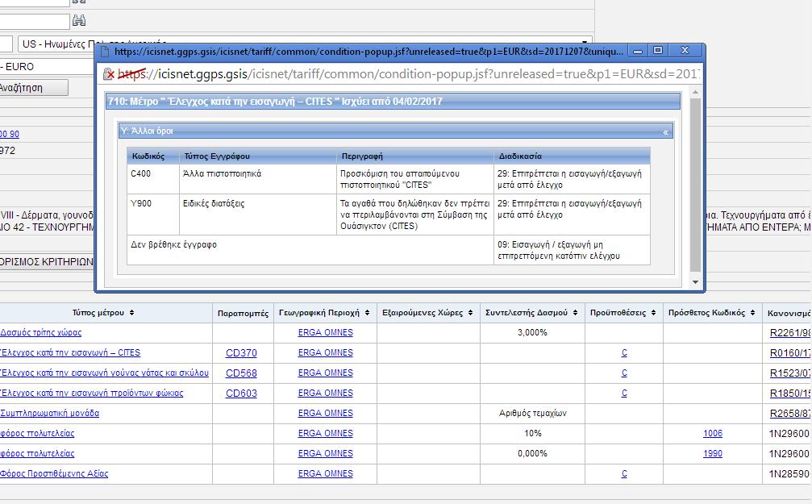Image resolution: width=812 pixels, height=504 pixels.
Task: Sort by Προϋποθέσεις column arrows
Action: coord(653,313)
